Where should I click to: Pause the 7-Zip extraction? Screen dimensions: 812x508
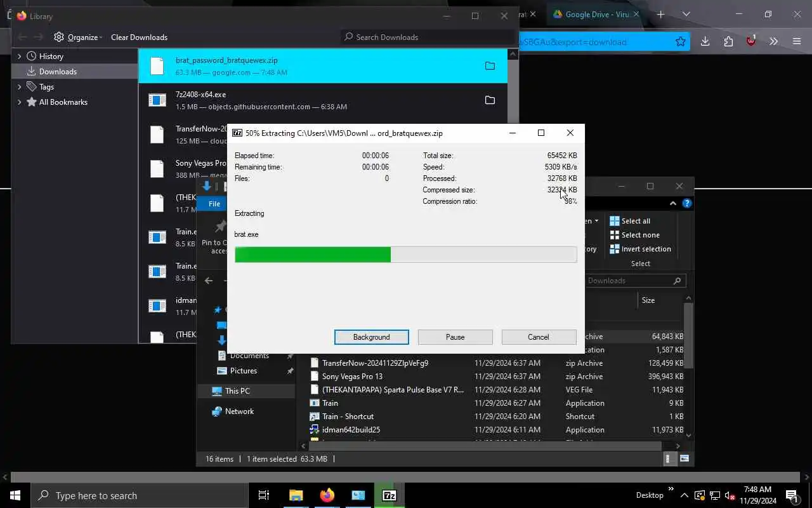click(x=455, y=337)
